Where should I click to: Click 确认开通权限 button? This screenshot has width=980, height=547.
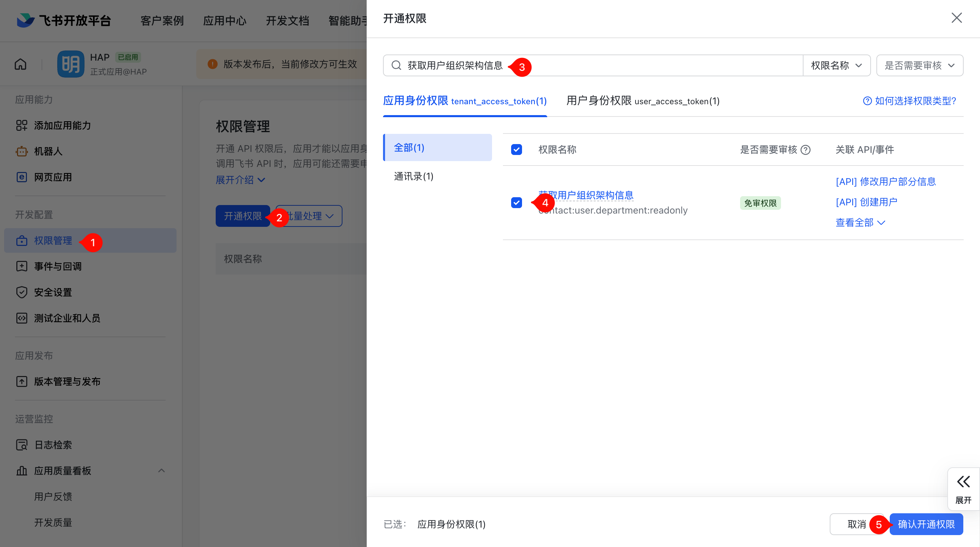tap(926, 524)
